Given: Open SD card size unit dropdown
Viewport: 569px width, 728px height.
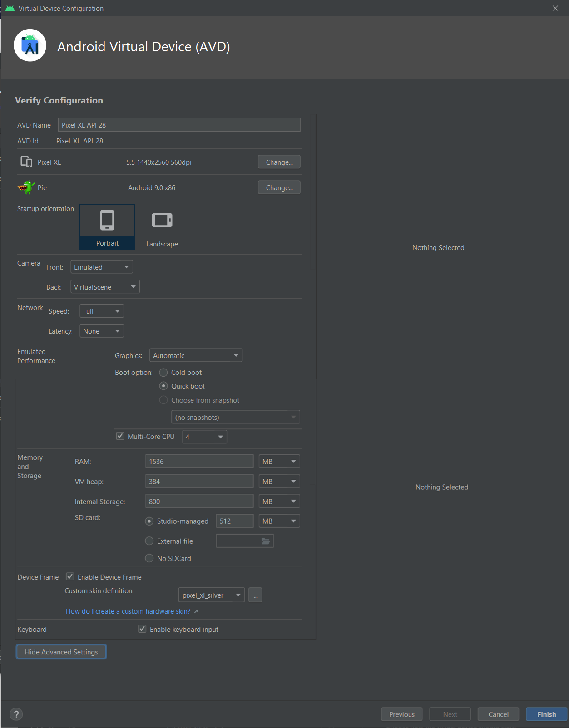Looking at the screenshot, I should tap(279, 521).
